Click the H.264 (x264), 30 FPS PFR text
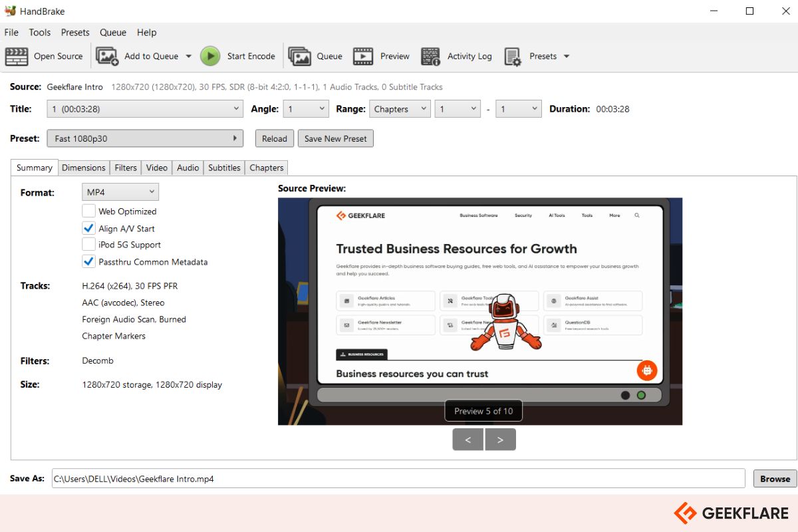 point(130,286)
